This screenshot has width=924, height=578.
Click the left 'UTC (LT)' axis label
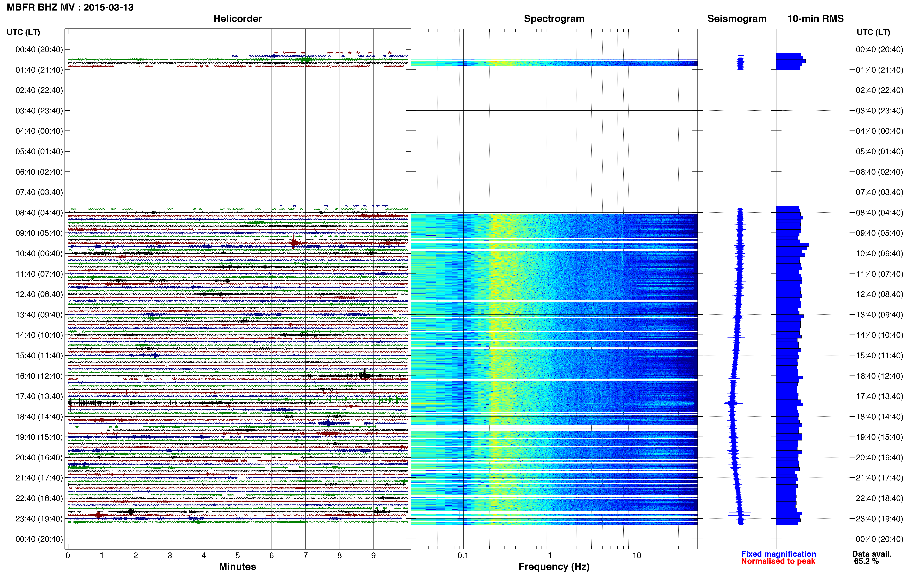point(23,32)
